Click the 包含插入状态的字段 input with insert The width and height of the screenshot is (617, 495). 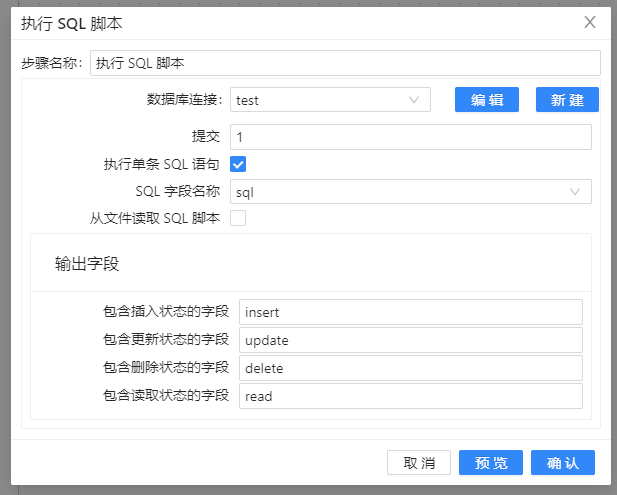(x=410, y=312)
